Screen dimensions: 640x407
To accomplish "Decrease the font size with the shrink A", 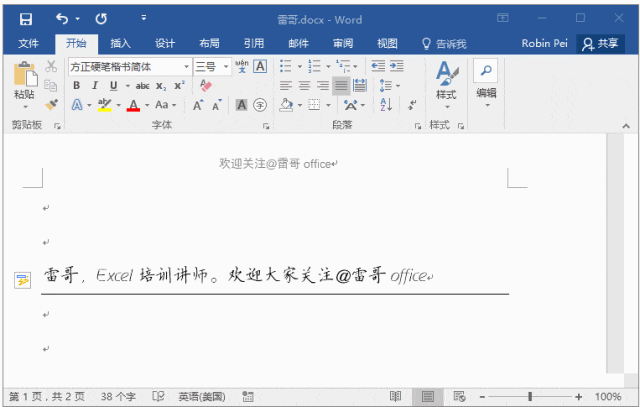I will click(x=217, y=105).
